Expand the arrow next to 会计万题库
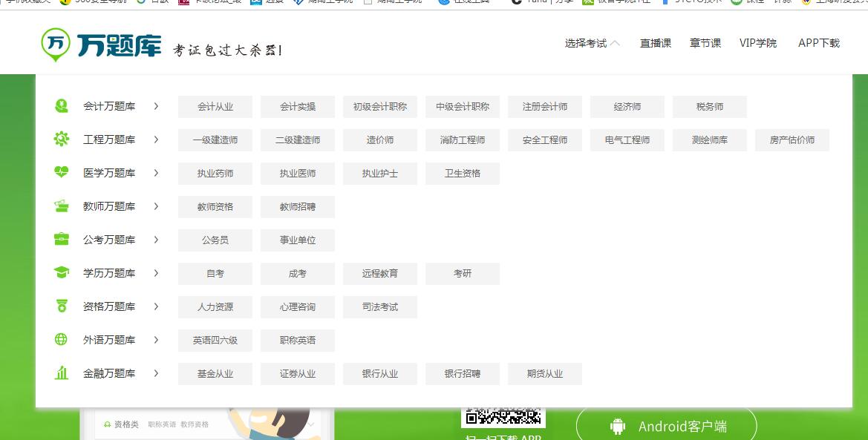This screenshot has width=868, height=440. (x=156, y=106)
